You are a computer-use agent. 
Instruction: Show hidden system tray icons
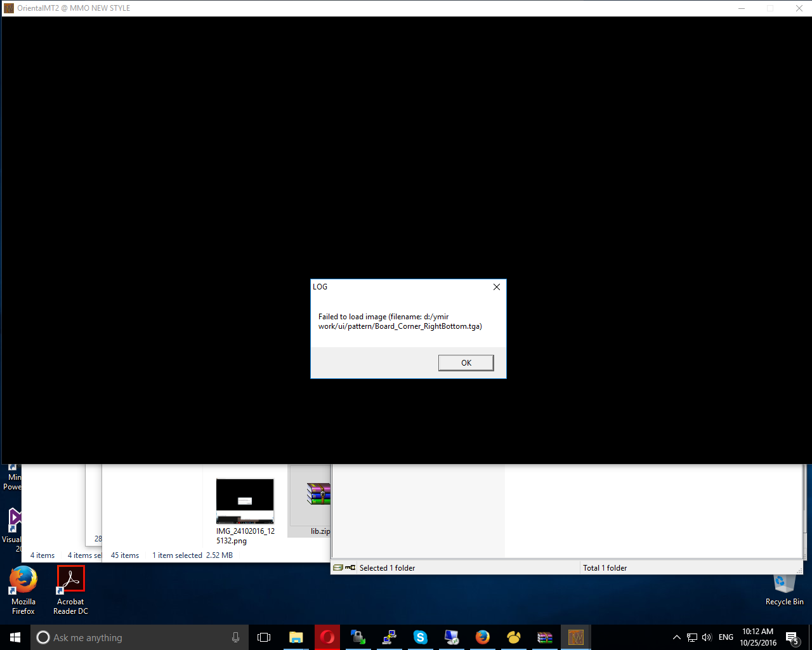point(676,637)
